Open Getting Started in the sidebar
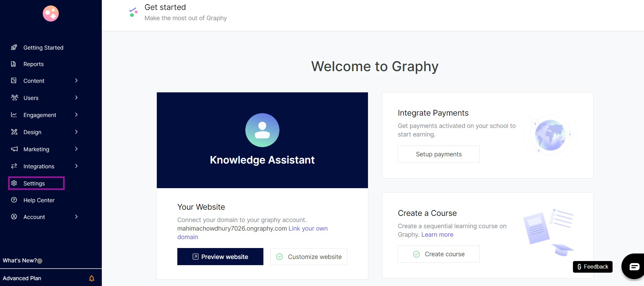This screenshot has height=286, width=644. click(x=43, y=48)
